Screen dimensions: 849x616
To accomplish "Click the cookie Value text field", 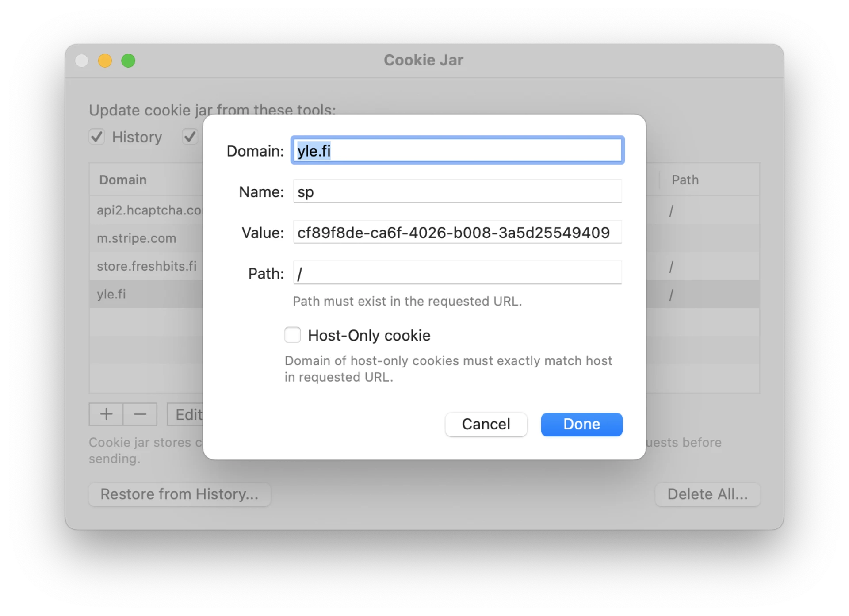I will [457, 232].
